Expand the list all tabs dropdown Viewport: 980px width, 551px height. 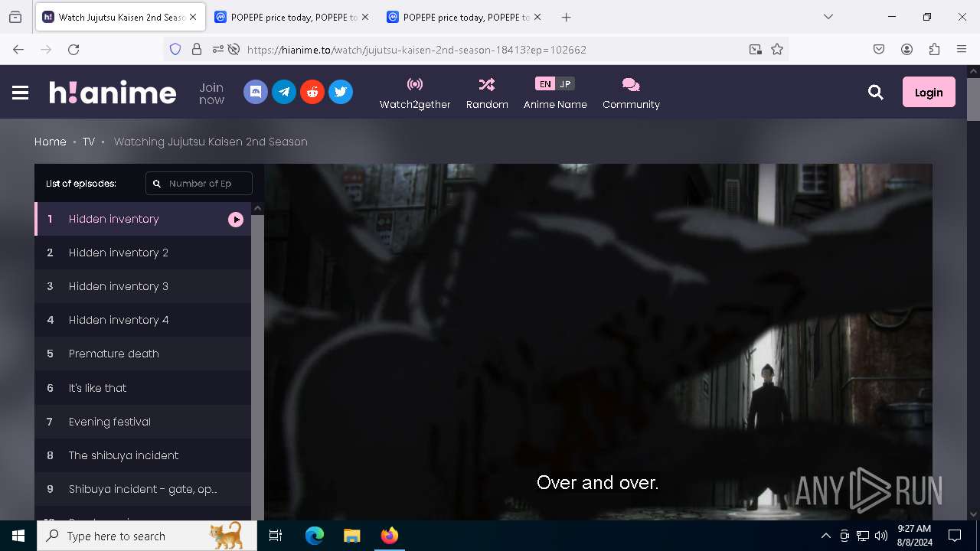pyautogui.click(x=828, y=17)
